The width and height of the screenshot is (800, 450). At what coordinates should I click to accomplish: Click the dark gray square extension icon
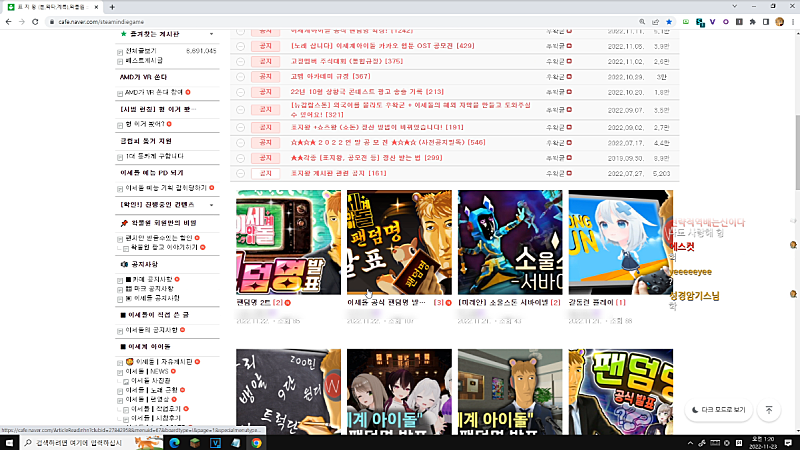(739, 22)
